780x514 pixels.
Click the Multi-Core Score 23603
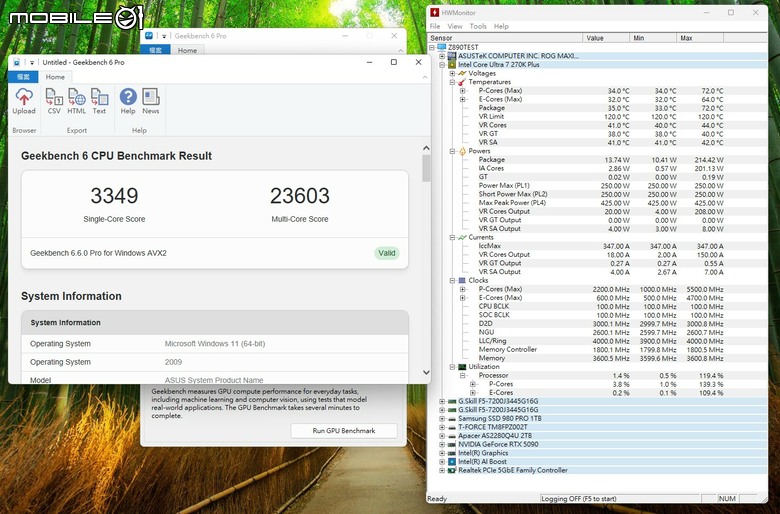299,196
